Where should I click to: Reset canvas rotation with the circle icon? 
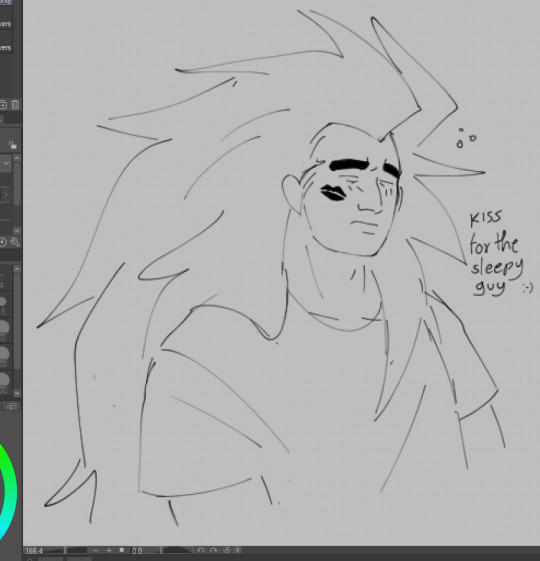(227, 550)
